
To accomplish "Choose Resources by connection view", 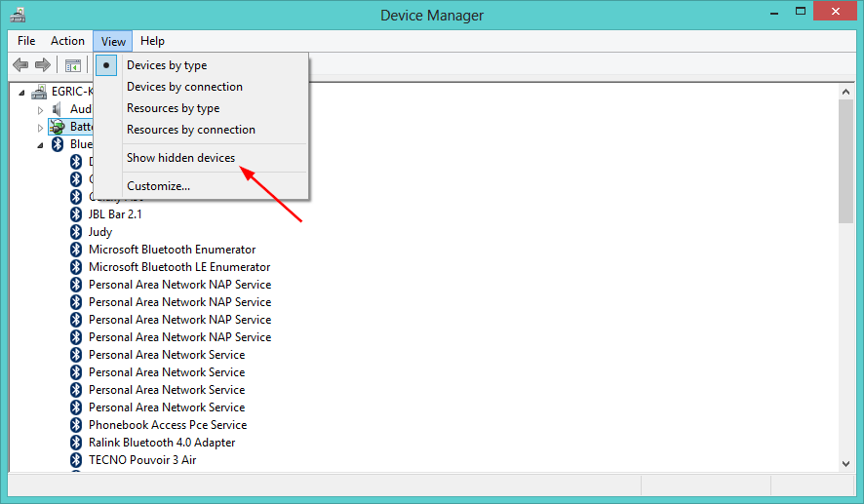I will 201,130.
